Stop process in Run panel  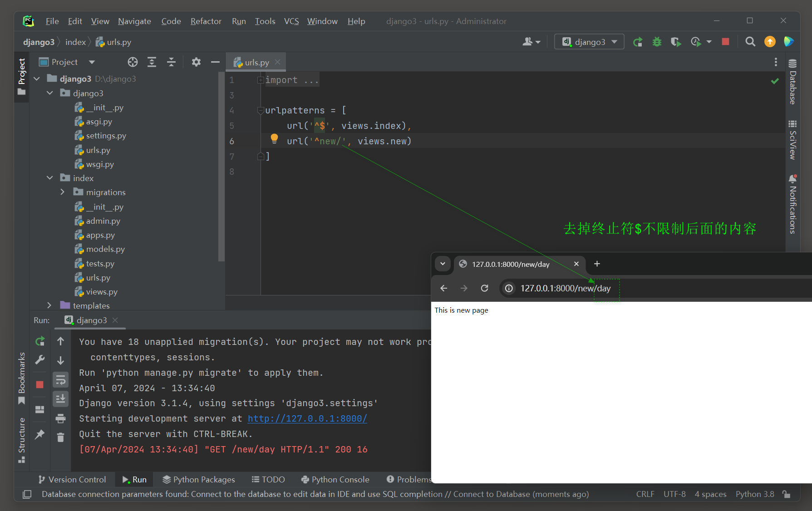(40, 384)
